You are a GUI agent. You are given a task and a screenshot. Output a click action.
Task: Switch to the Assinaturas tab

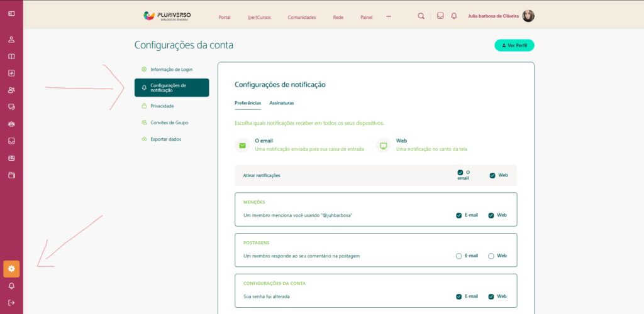coord(281,103)
